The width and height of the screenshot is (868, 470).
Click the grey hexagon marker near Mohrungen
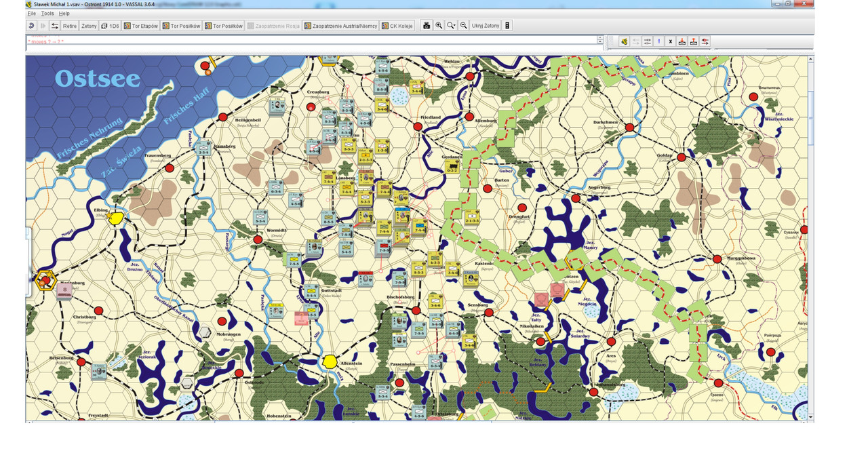[x=205, y=332]
